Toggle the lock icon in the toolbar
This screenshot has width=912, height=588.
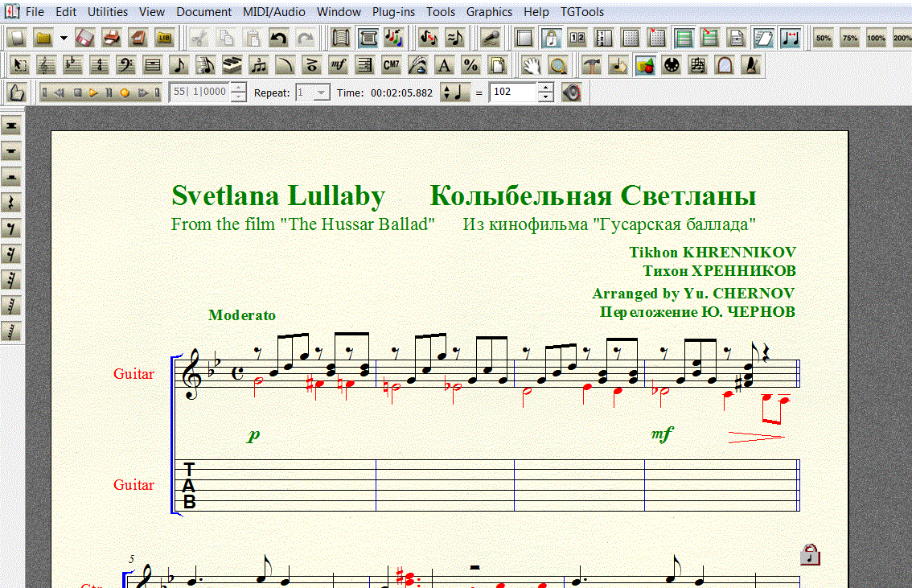click(551, 38)
